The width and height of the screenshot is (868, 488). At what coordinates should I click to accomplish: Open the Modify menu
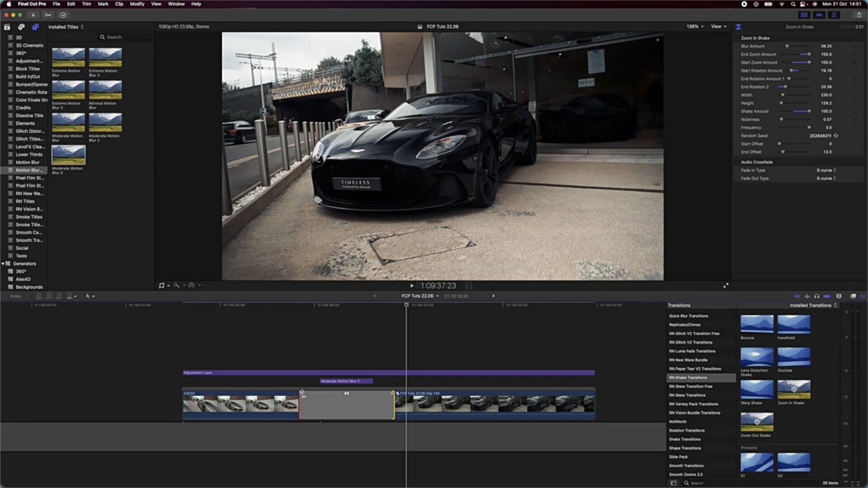point(137,4)
